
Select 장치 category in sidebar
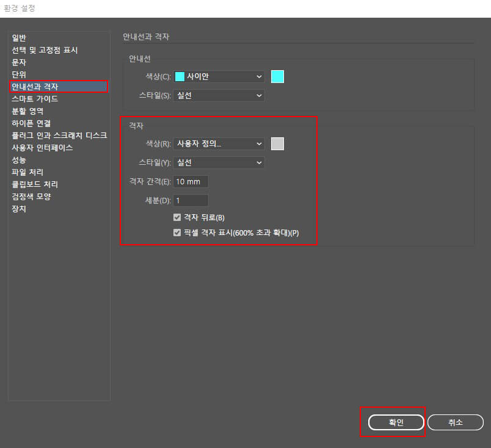(19, 209)
